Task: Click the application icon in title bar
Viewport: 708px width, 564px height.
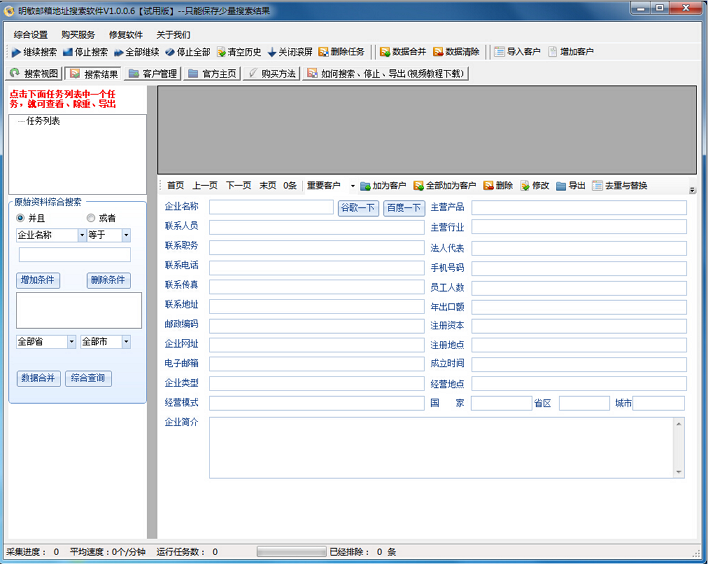Action: point(9,11)
